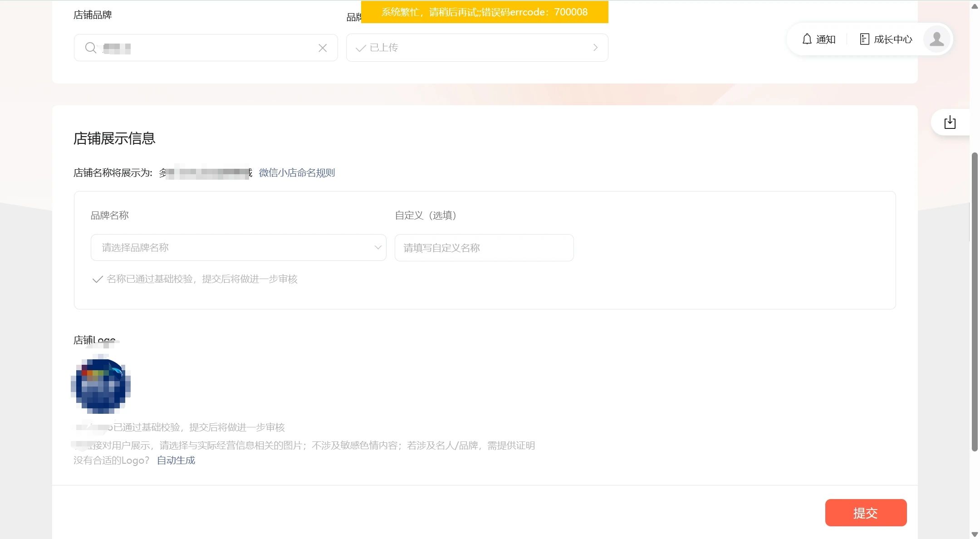Open the 已上传 brand upload row
This screenshot has height=539, width=980.
tap(477, 48)
